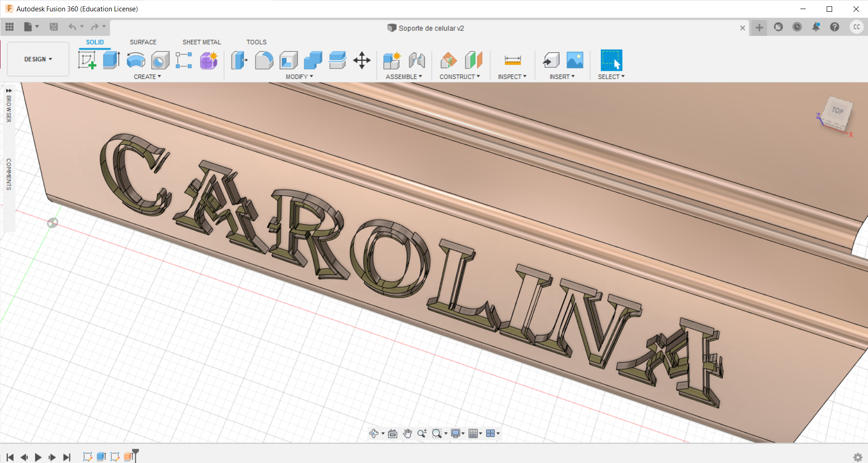Expand the MODIFY menu
868x463 pixels.
(299, 77)
